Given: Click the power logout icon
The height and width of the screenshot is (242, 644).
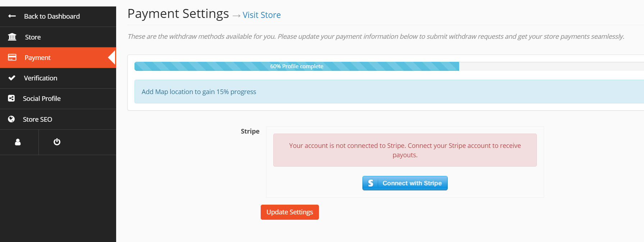Looking at the screenshot, I should tap(57, 142).
